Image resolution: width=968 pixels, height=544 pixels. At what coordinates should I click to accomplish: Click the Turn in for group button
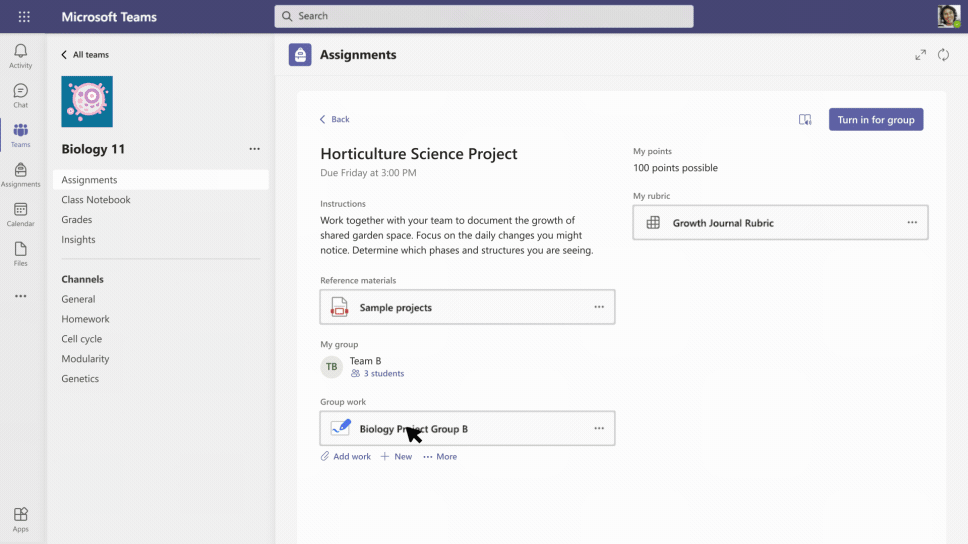coord(875,120)
